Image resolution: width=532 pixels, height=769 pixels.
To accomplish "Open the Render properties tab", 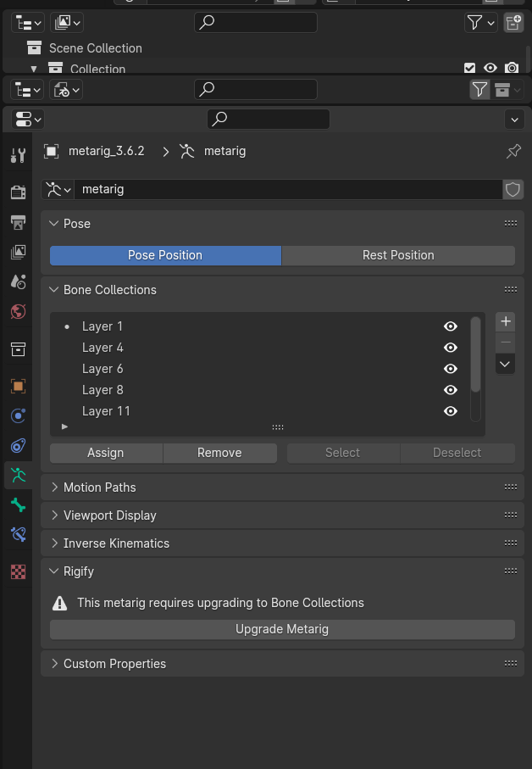I will [x=18, y=192].
